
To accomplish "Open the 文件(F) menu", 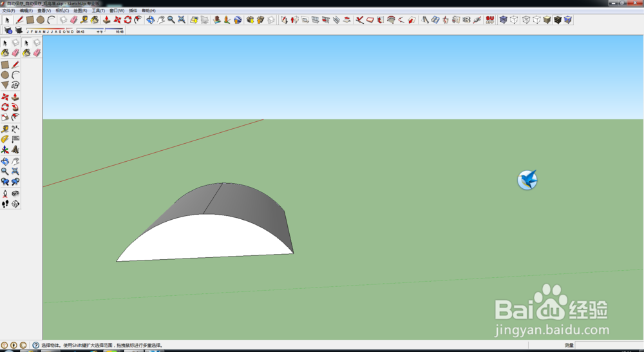I will [8, 11].
